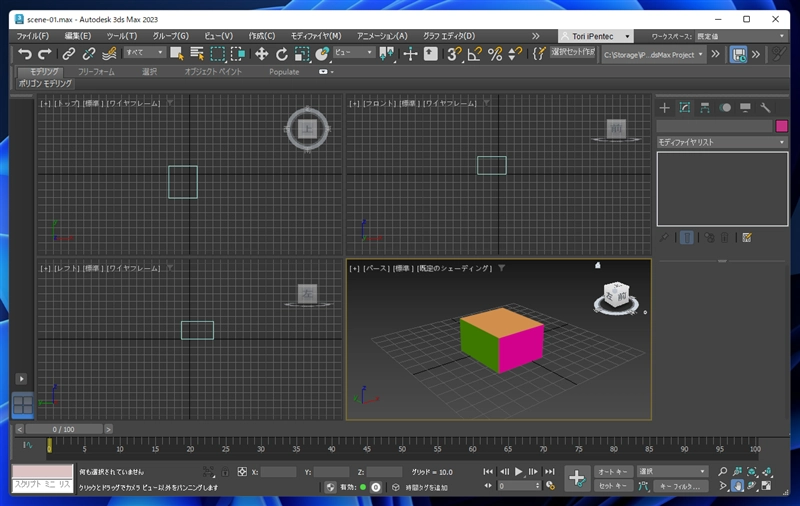The height and width of the screenshot is (506, 800).
Task: Go to the end frame
Action: click(549, 472)
